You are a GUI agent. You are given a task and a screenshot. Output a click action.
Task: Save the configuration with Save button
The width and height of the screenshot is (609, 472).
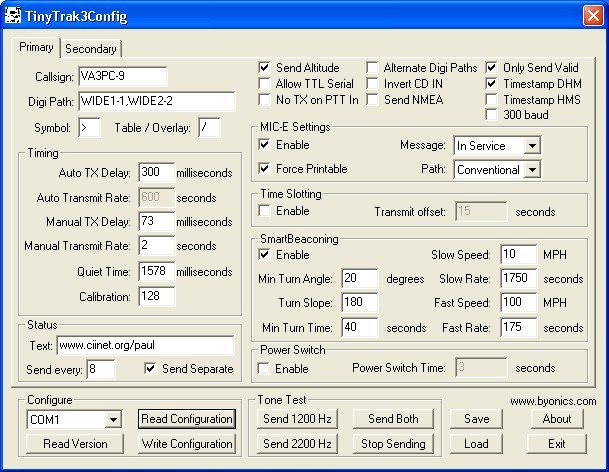pyautogui.click(x=476, y=419)
